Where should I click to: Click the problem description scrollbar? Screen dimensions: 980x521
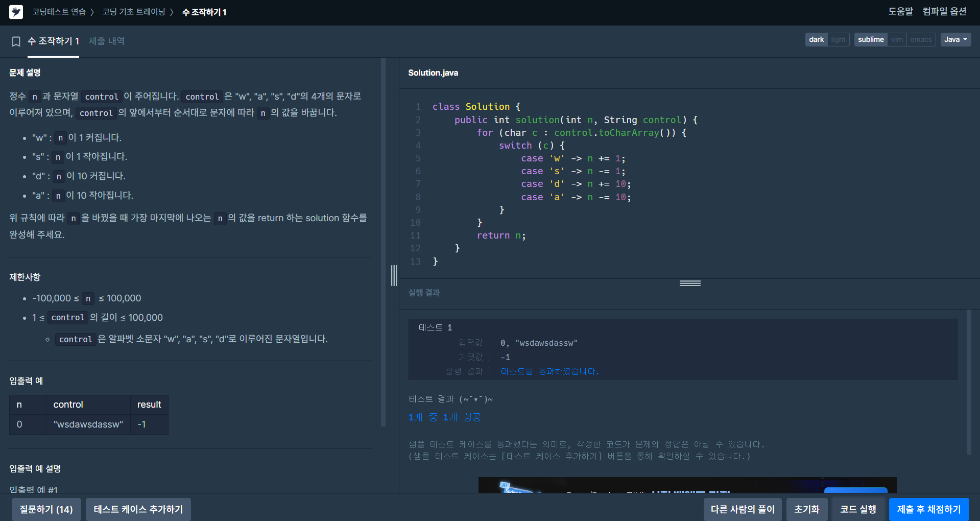[x=383, y=242]
